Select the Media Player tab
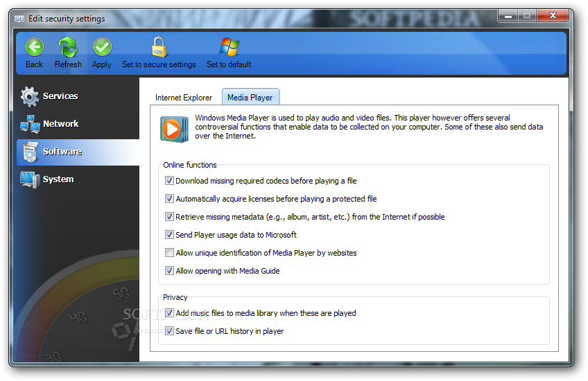 [x=250, y=97]
